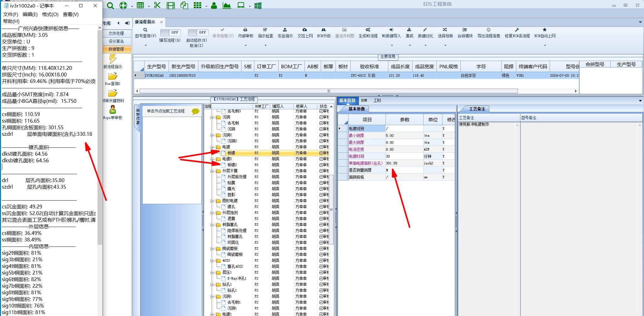Click the green film strip icon
This screenshot has width=644, height=316.
pos(170,5)
